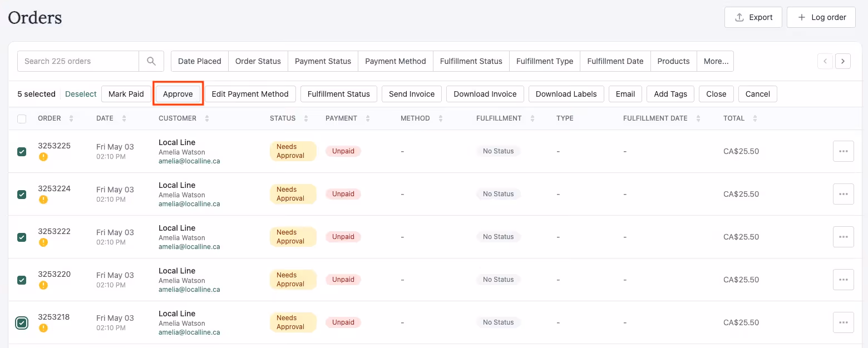Click the Unpaid badge for order 3253224

[x=343, y=194]
